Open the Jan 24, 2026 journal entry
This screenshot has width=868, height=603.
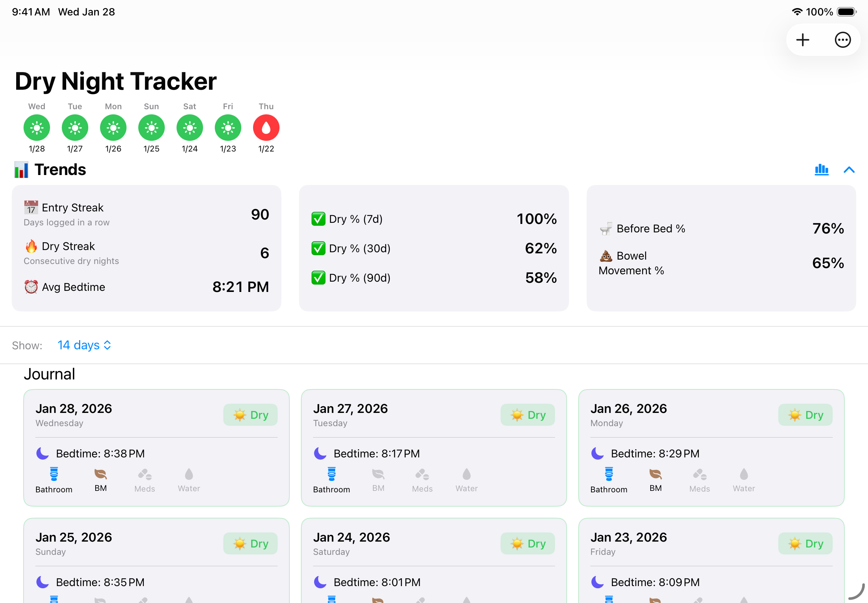[x=434, y=560]
